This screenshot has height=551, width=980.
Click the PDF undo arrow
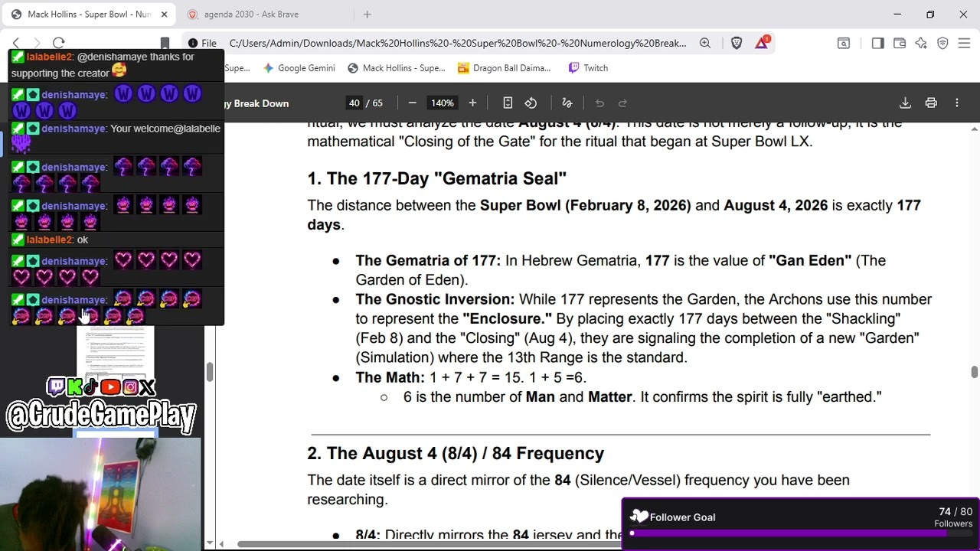(x=599, y=103)
